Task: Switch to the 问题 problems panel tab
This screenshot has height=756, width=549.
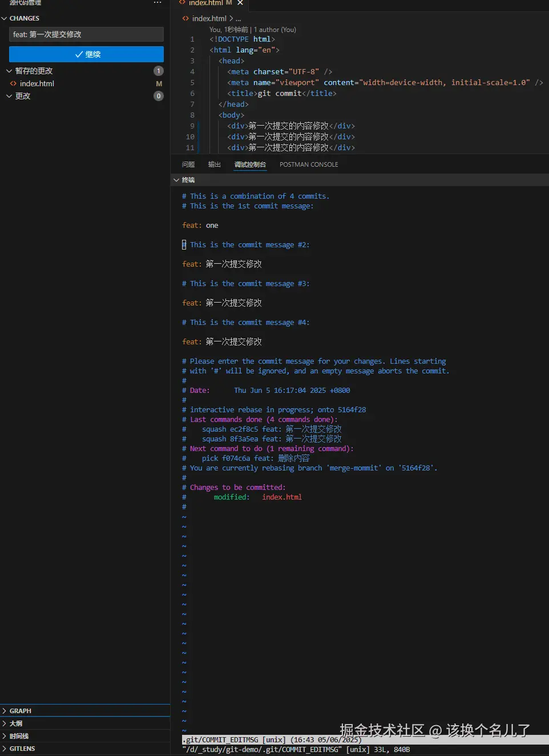Action: tap(188, 164)
